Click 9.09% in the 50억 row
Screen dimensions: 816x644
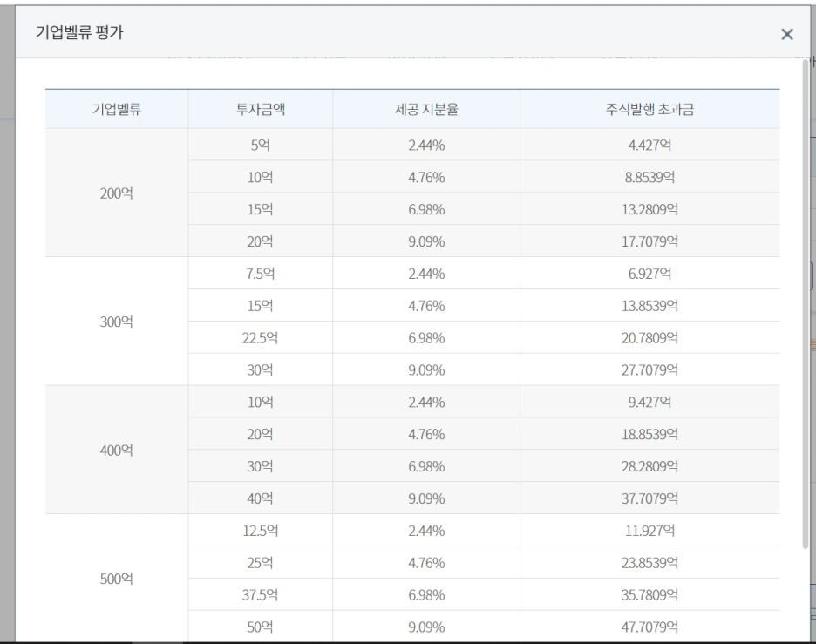point(426,627)
